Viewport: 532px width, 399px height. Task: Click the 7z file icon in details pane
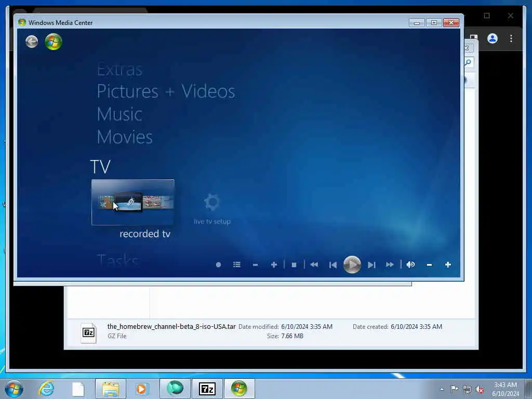[x=88, y=333]
